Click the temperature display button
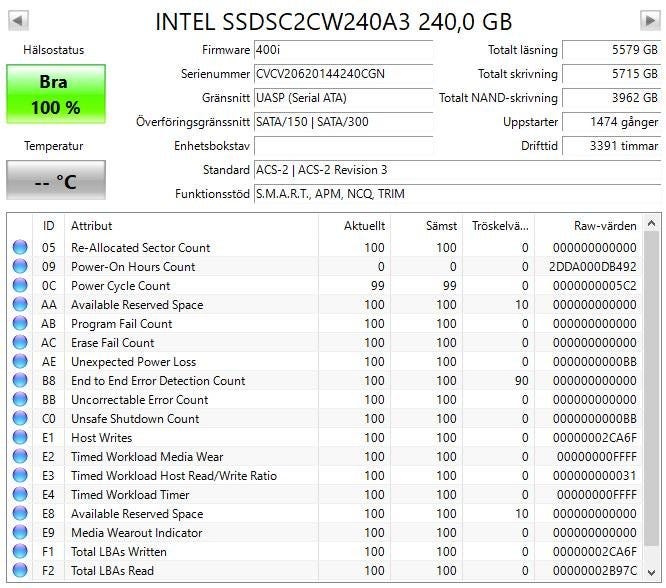 click(55, 181)
